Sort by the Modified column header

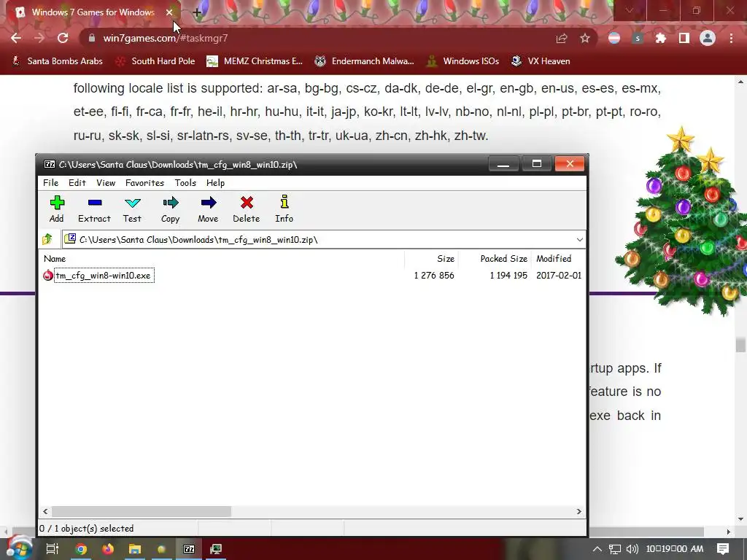pos(554,259)
